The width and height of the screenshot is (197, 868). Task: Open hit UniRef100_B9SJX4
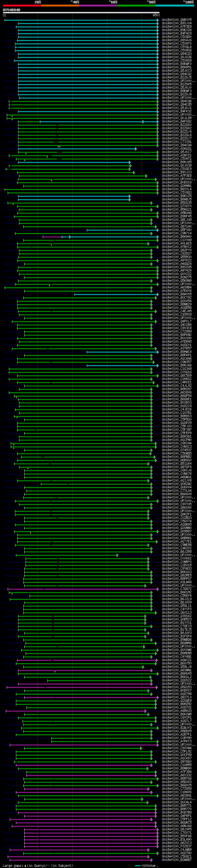tap(177, 23)
